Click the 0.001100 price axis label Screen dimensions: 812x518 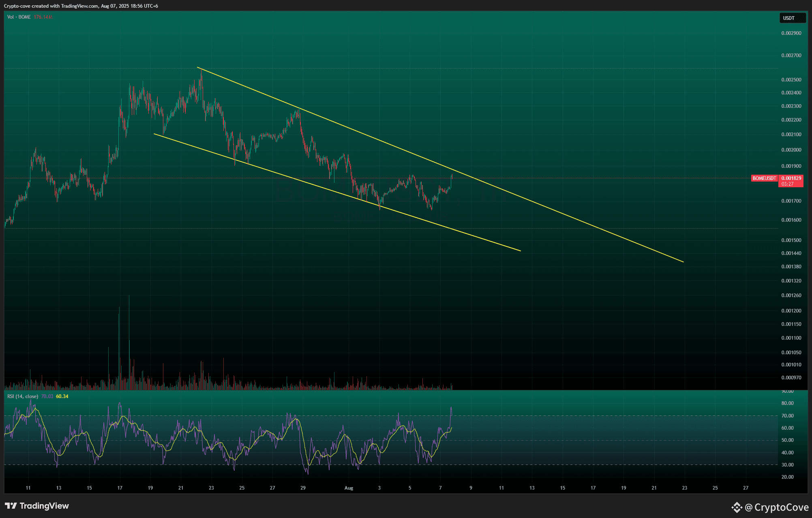791,338
